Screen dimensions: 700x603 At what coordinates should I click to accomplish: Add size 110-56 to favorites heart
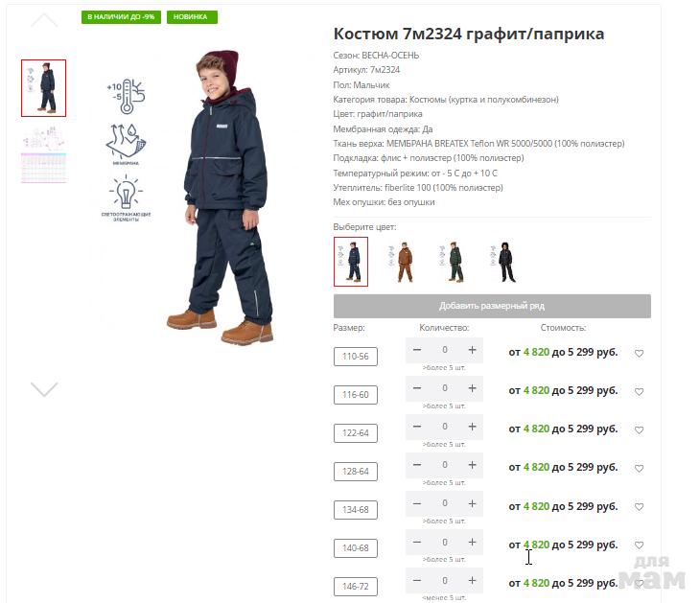coord(639,354)
